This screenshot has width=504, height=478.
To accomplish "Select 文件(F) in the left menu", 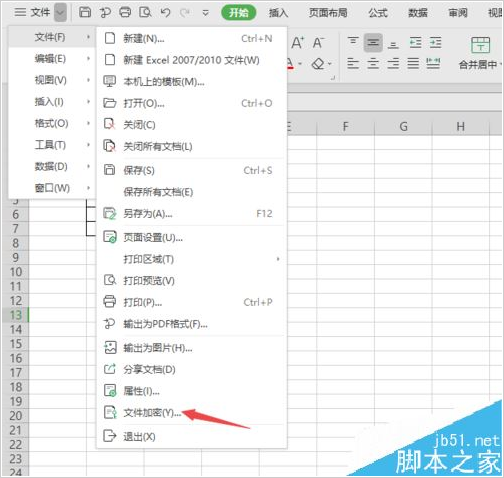I will point(52,37).
